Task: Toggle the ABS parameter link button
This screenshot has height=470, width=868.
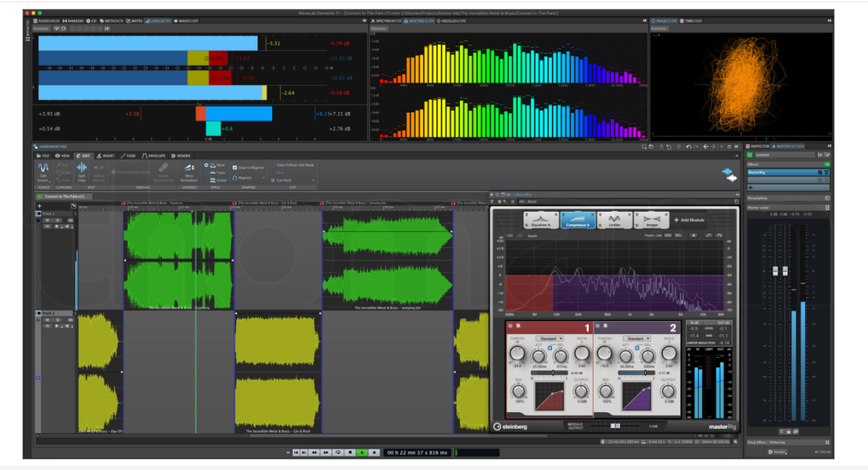Action: (x=668, y=235)
